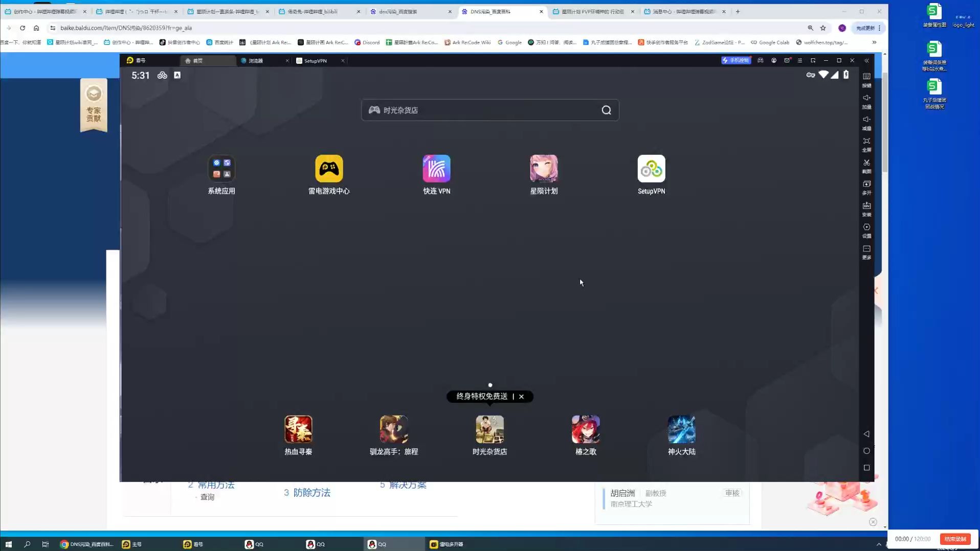This screenshot has height=551, width=980.
Task: Open the 3 防除方法 section link
Action: tap(307, 493)
